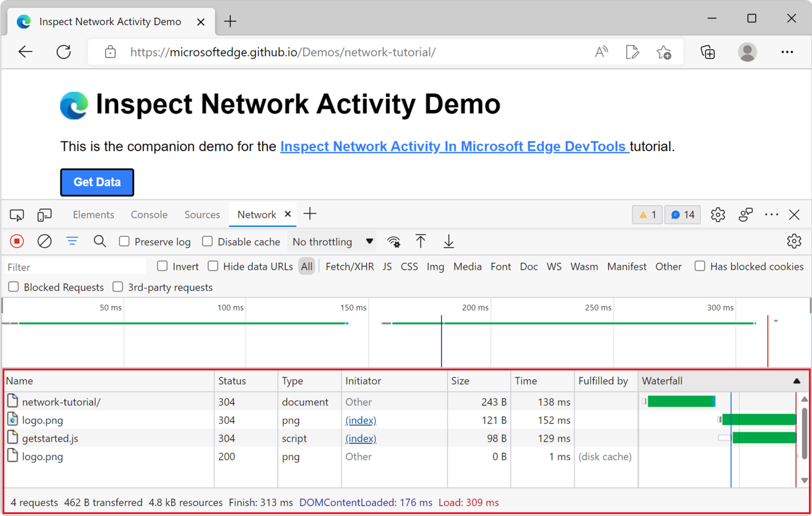Enable the Preserve log checkbox

tap(124, 241)
